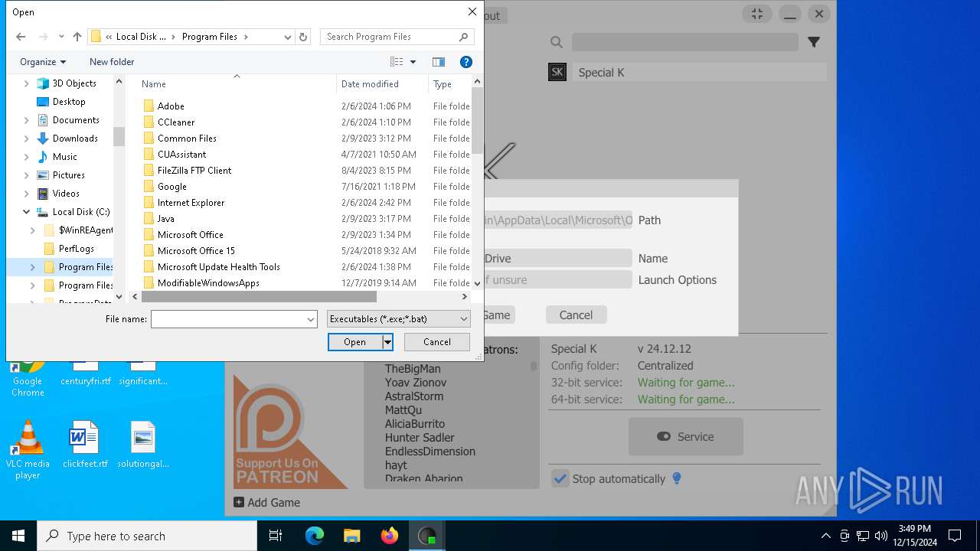
Task: Open the Help question mark icon
Action: (x=466, y=62)
